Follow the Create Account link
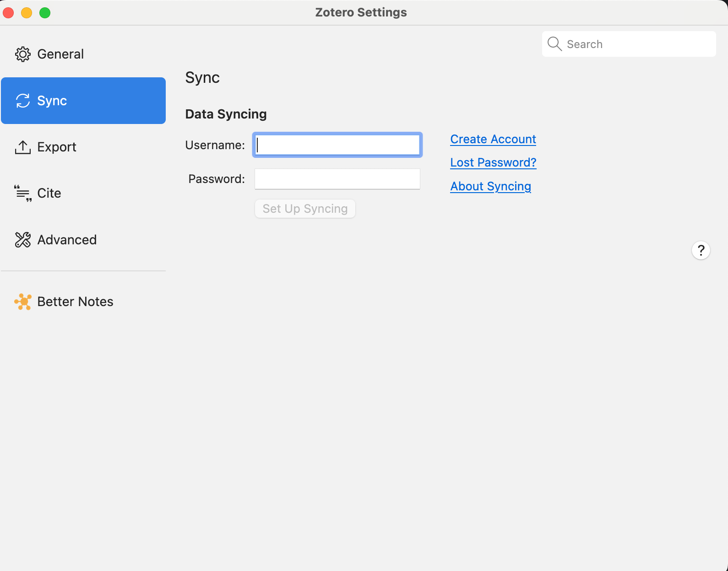Image resolution: width=728 pixels, height=571 pixels. pyautogui.click(x=493, y=139)
